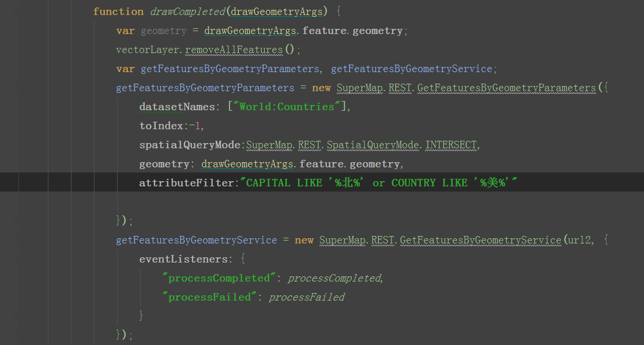The height and width of the screenshot is (345, 644).
Task: Click COUNTRY LIKE part of filter string
Action: click(429, 183)
